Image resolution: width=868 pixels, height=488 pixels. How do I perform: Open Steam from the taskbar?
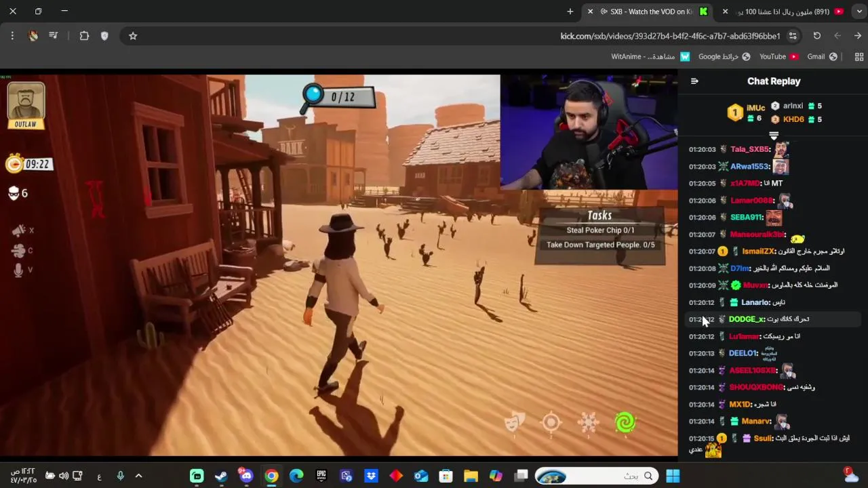tap(221, 476)
